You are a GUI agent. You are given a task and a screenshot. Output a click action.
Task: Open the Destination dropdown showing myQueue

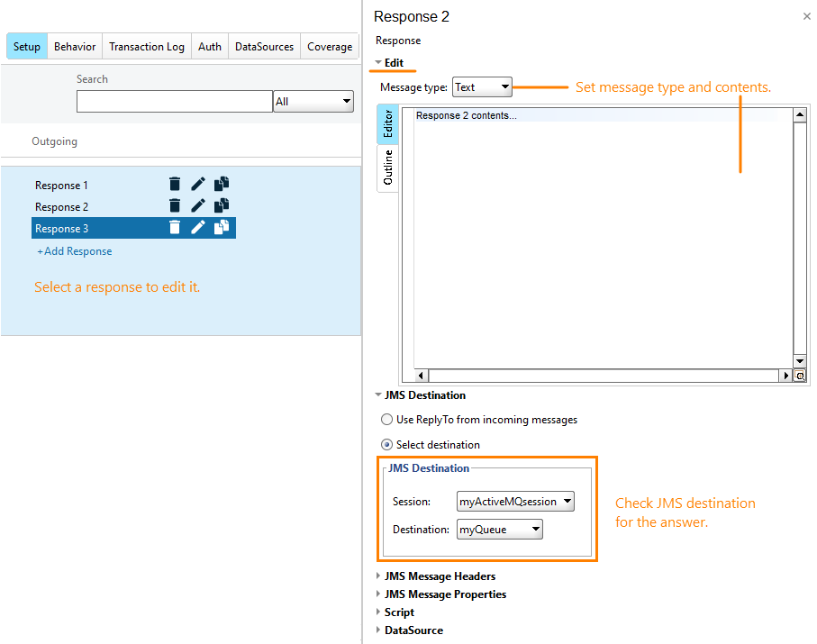500,530
